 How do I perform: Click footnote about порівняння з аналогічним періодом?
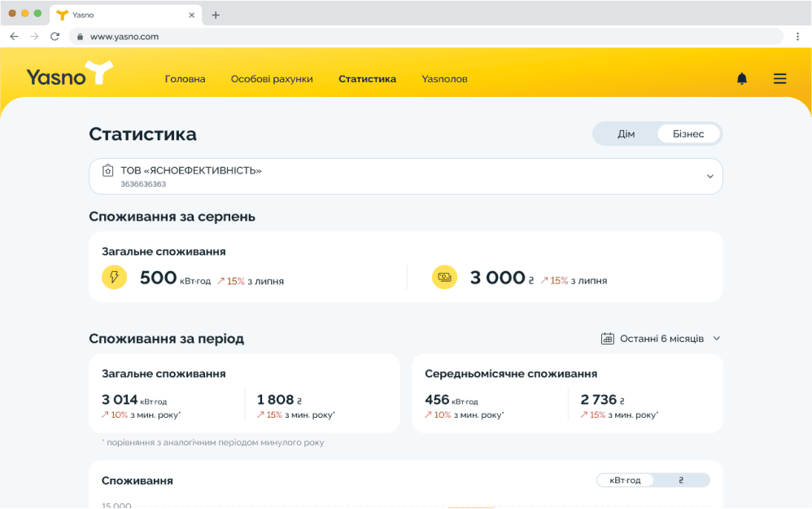pyautogui.click(x=213, y=442)
